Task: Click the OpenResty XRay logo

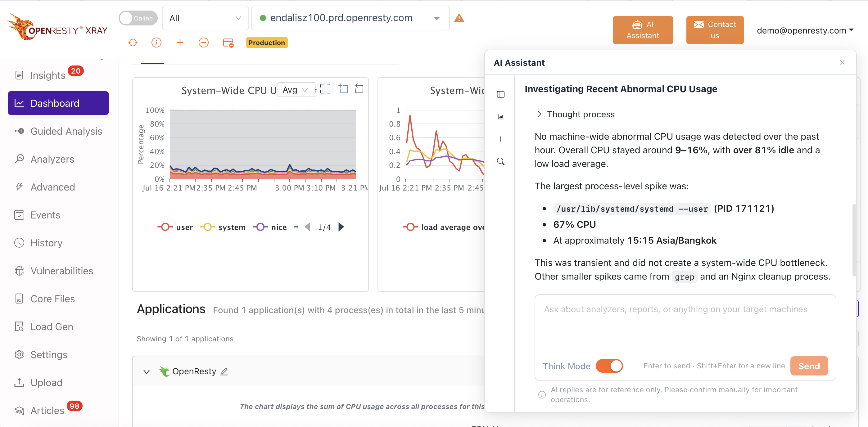Action: pyautogui.click(x=57, y=28)
